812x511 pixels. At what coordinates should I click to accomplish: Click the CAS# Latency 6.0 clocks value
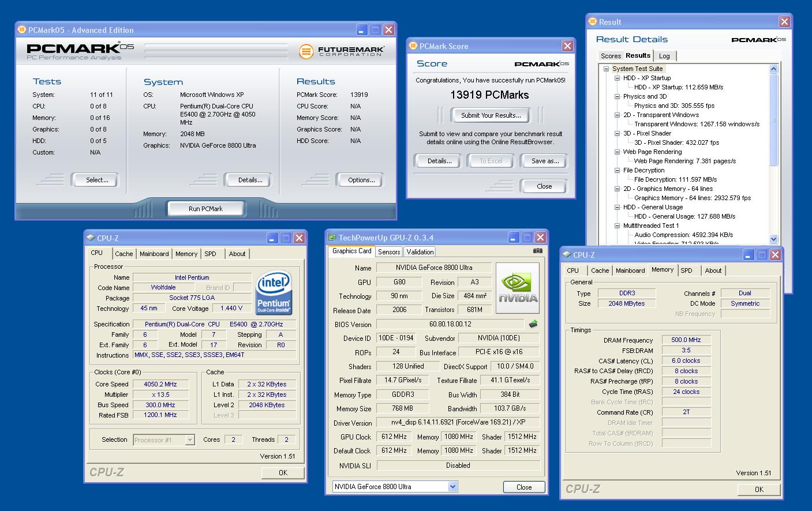pos(686,360)
